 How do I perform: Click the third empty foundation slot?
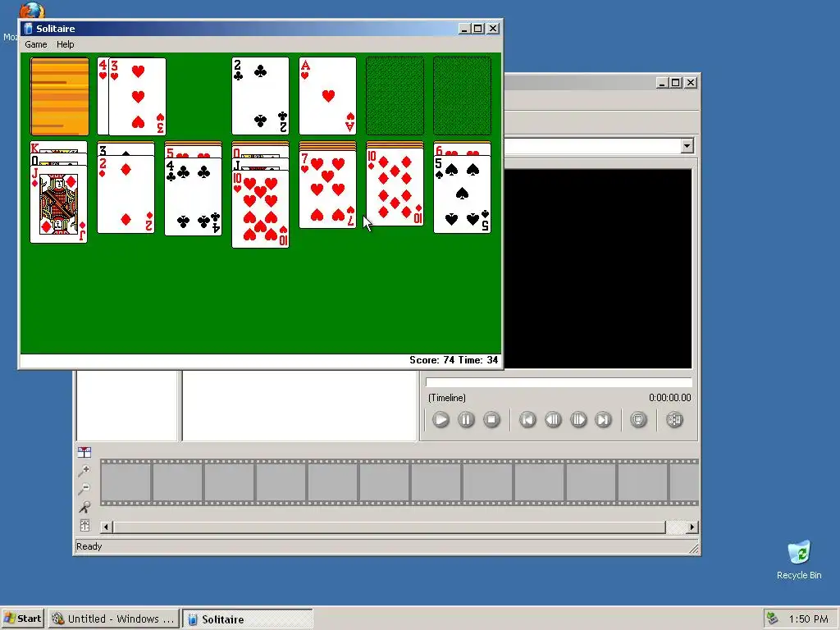(x=395, y=96)
